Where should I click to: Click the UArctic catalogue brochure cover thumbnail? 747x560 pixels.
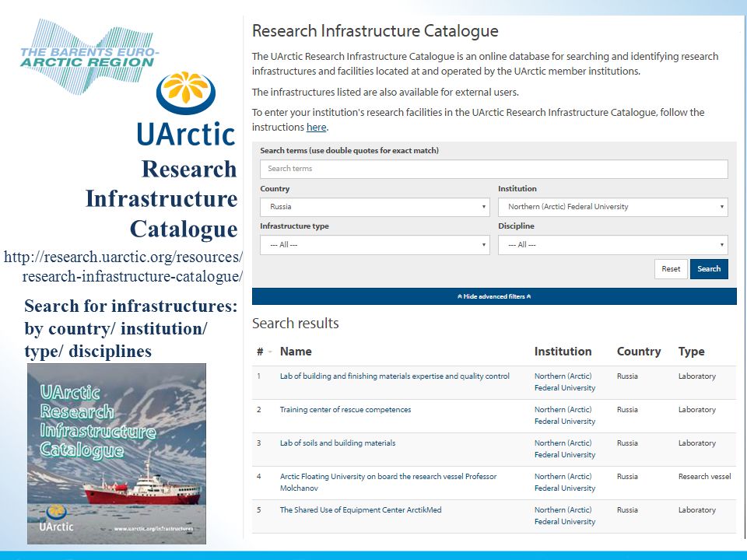[x=117, y=453]
